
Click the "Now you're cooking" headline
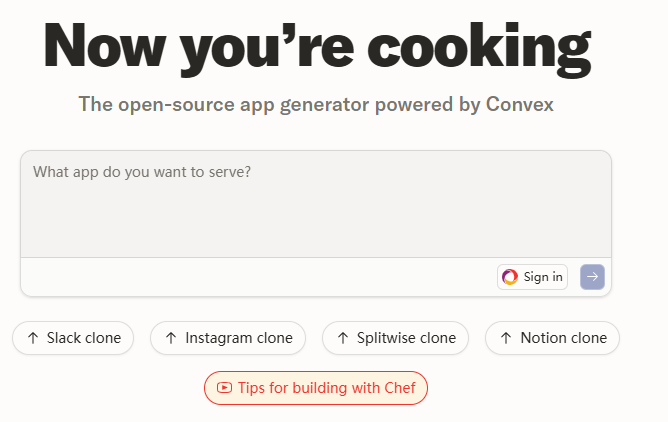(316, 46)
